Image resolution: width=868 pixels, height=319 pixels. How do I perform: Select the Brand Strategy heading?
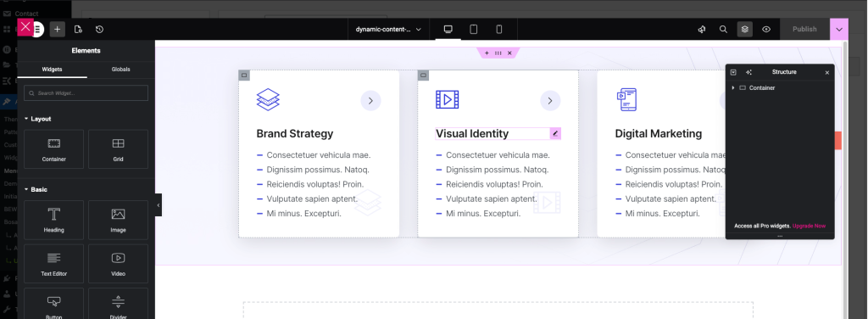[x=295, y=133]
